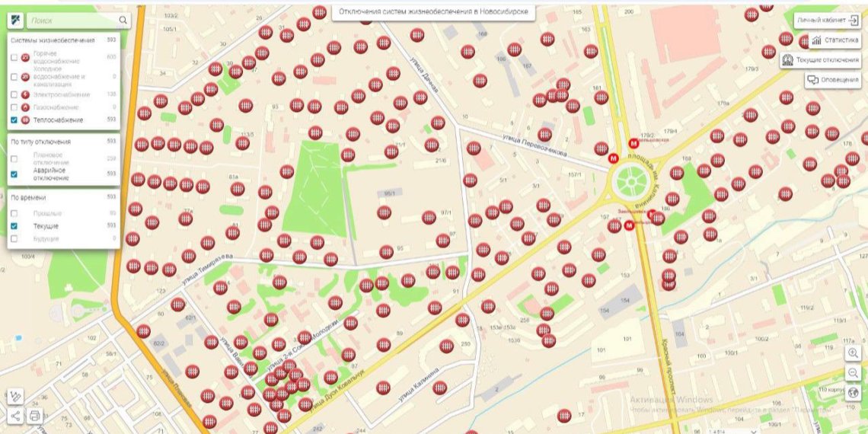Collapse По типу отключения panel header
The height and width of the screenshot is (434, 868).
(x=64, y=142)
